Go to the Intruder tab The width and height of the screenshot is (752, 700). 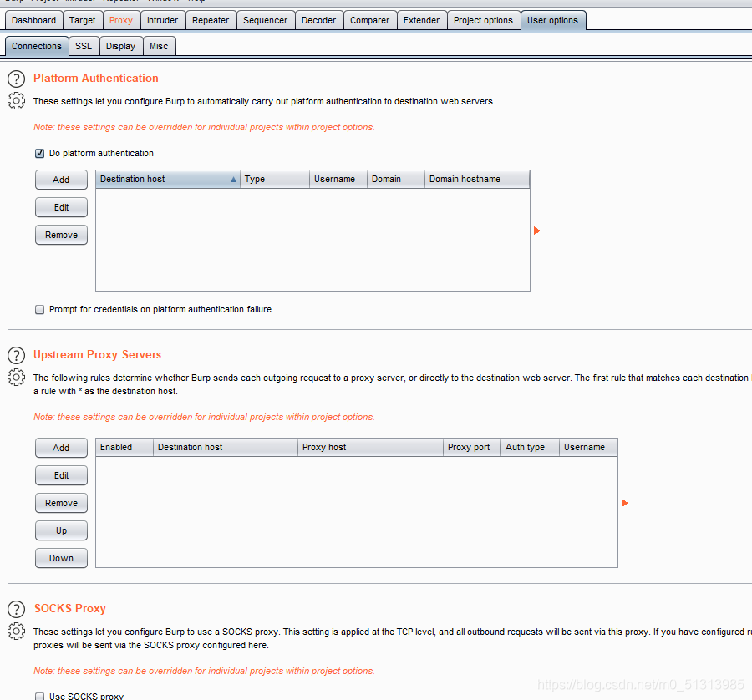(163, 20)
